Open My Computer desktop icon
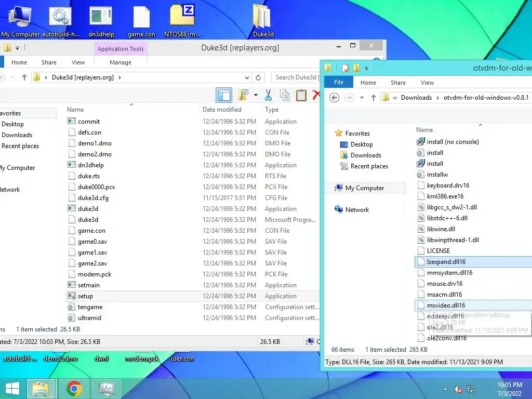 [20, 20]
